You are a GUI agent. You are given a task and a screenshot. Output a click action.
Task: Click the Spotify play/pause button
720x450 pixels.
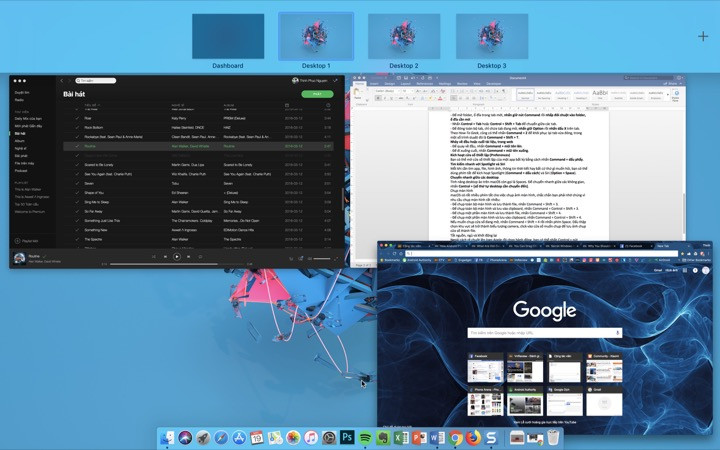coord(177,256)
